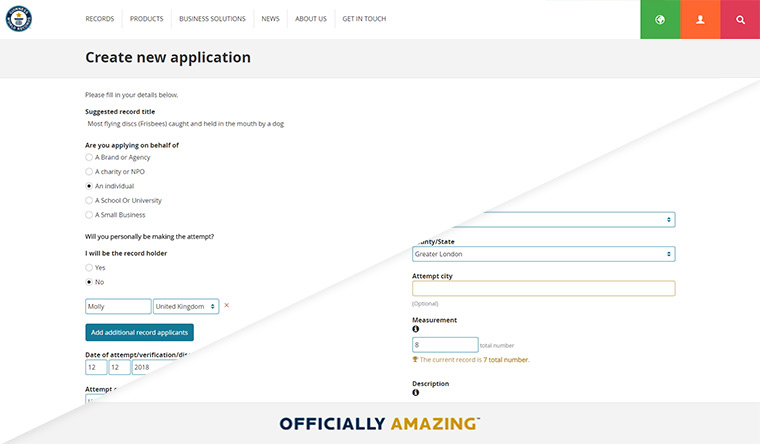Click the Attempt city input field
Viewport: 760px width, 444px height.
point(543,288)
